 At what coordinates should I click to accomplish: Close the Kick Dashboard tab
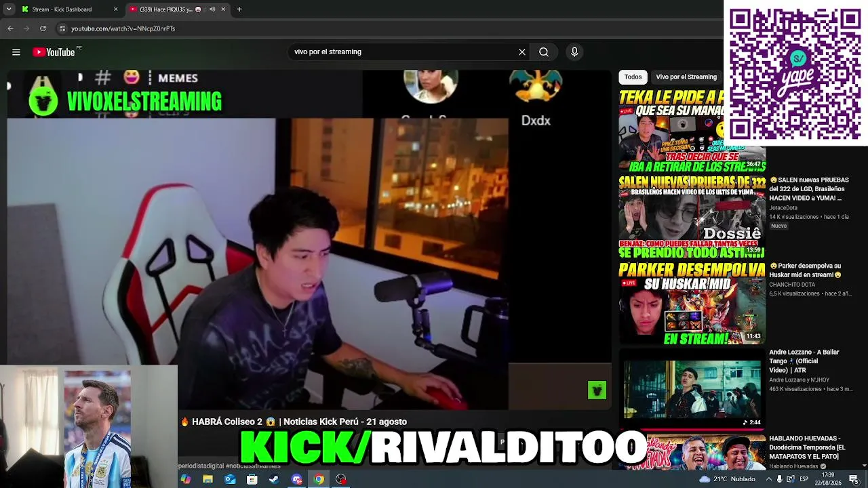point(115,9)
